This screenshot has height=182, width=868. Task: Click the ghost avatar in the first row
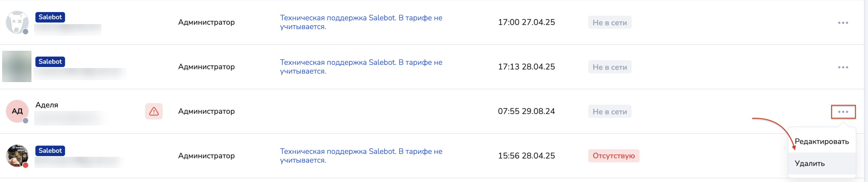click(17, 22)
